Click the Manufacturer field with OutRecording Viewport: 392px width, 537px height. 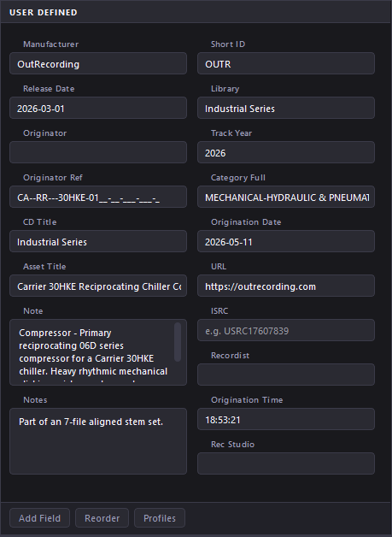click(x=98, y=63)
